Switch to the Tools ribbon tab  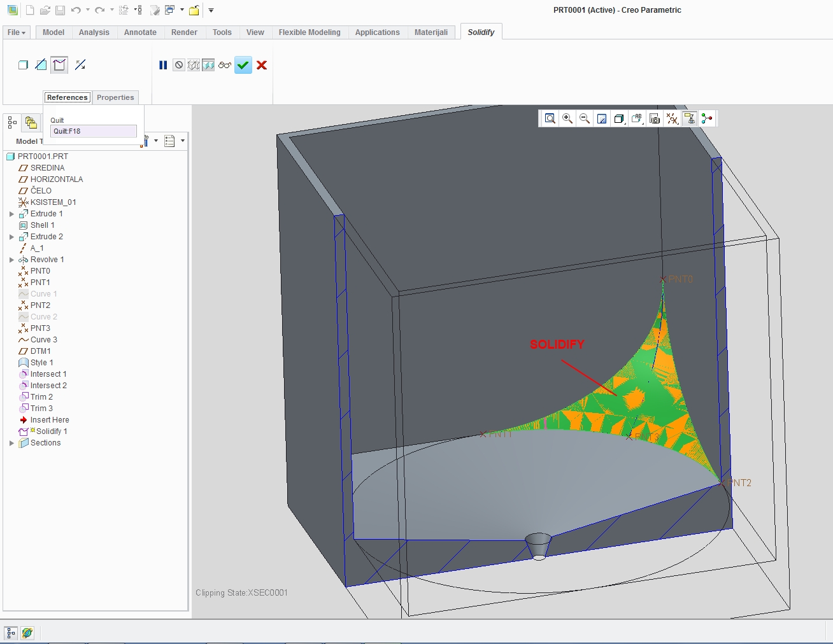[x=222, y=32]
